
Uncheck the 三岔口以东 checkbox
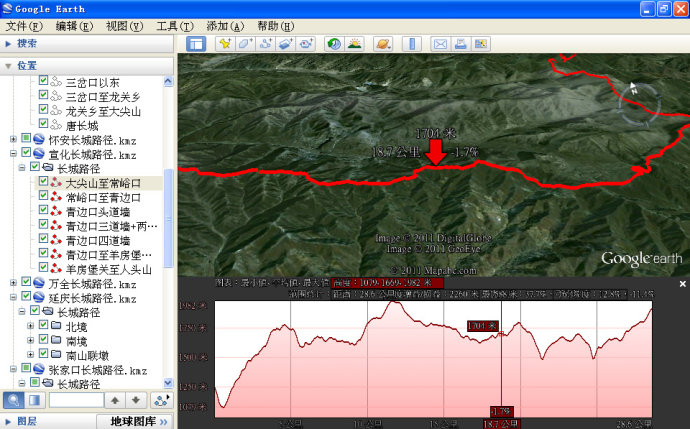point(43,80)
